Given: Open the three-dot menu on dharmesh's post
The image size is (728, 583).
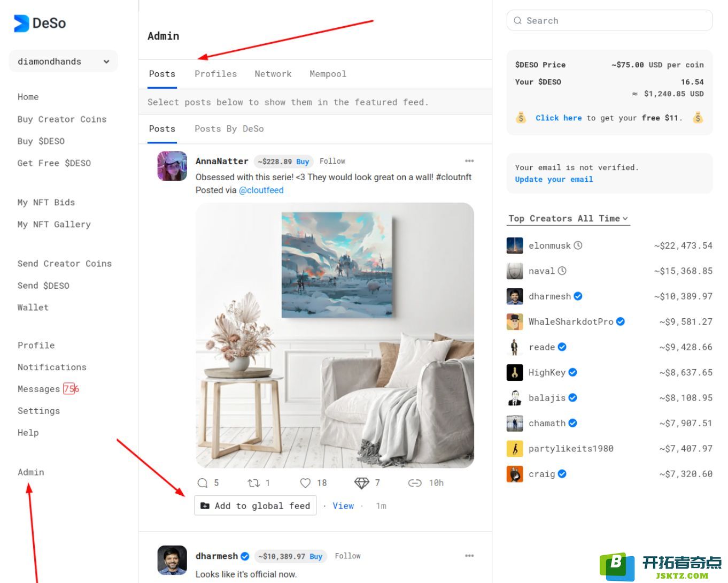Looking at the screenshot, I should pos(469,556).
